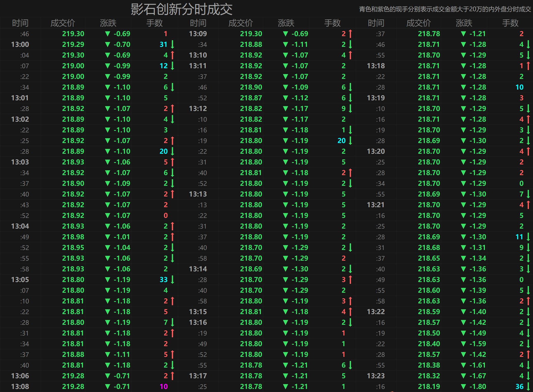The image size is (533, 392).
Task: Click the rightmost 手数 column header
Action: pyautogui.click(x=510, y=23)
